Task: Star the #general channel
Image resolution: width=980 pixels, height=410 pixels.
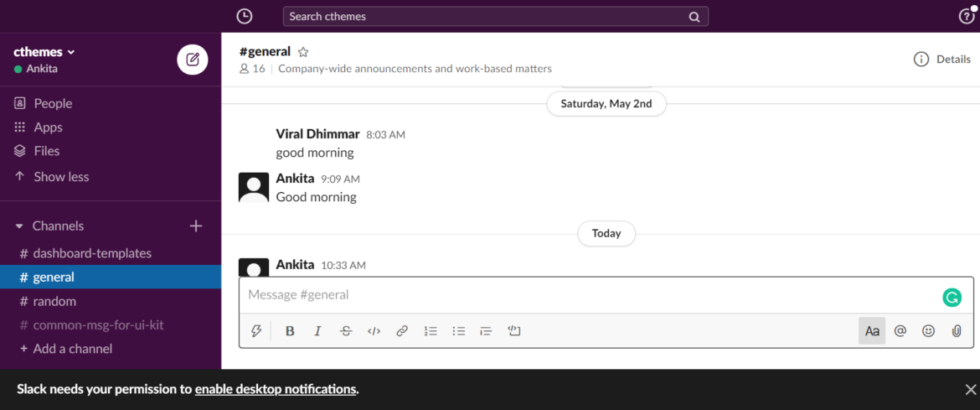Action: (x=303, y=52)
